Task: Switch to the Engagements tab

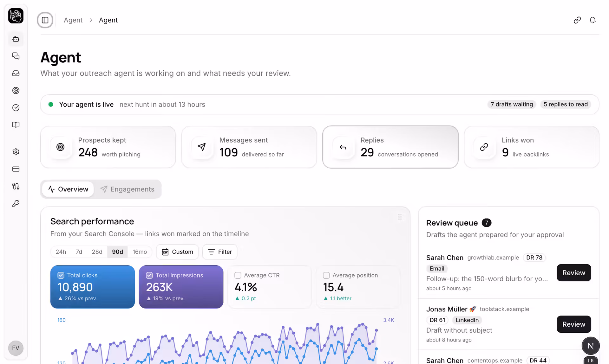Action: pyautogui.click(x=127, y=189)
